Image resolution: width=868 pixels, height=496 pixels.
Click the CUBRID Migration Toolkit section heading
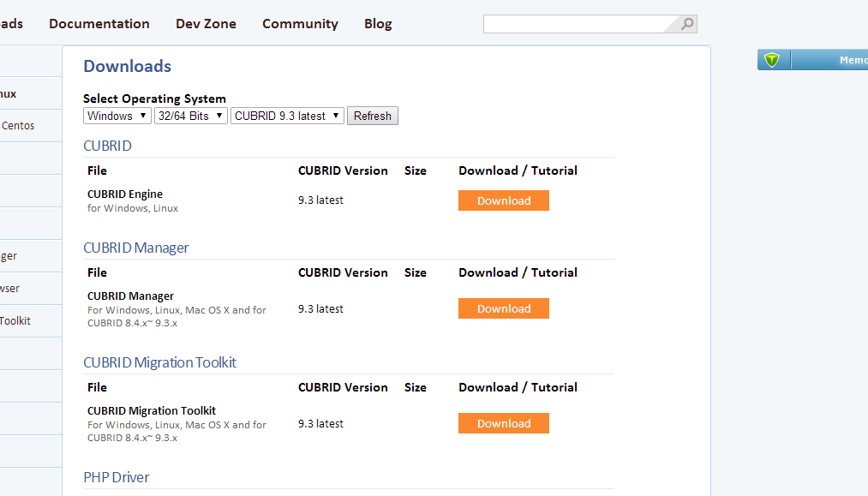[x=160, y=362]
